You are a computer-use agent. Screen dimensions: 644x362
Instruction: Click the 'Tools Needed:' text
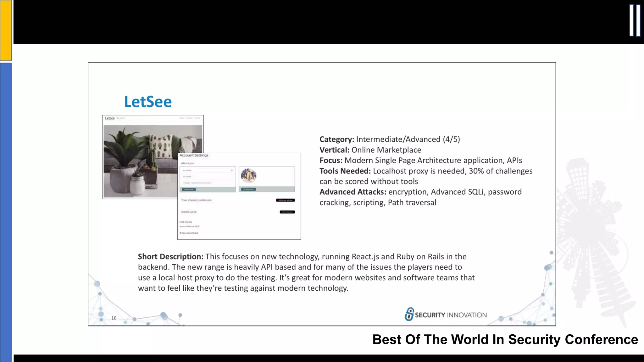point(345,171)
